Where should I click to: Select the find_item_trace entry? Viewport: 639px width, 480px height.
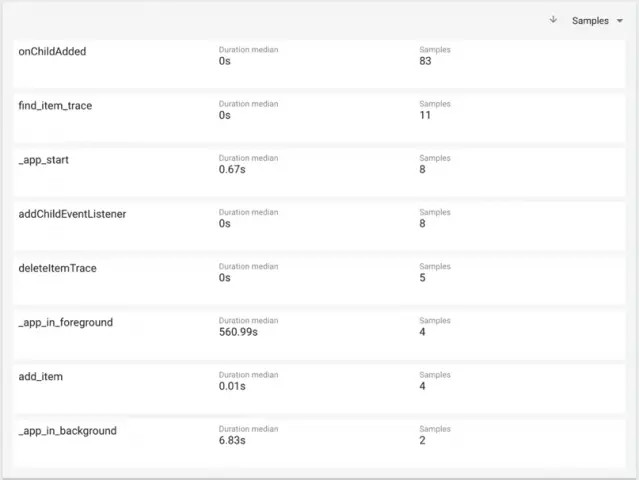[x=55, y=106]
